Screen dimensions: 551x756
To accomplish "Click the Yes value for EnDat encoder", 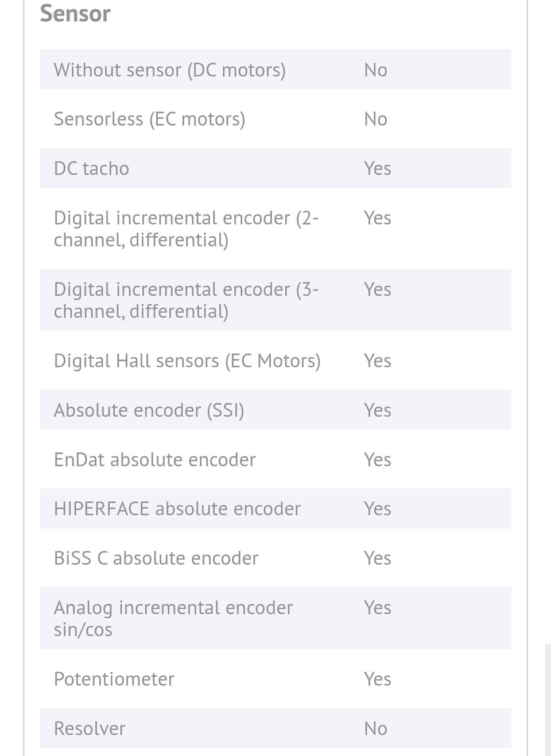I will click(377, 459).
